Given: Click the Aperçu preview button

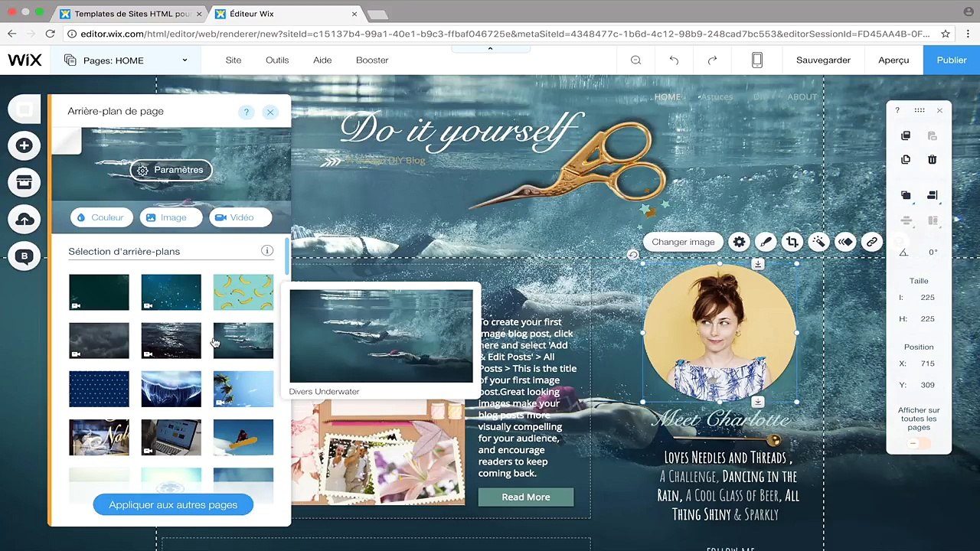Looking at the screenshot, I should 893,60.
